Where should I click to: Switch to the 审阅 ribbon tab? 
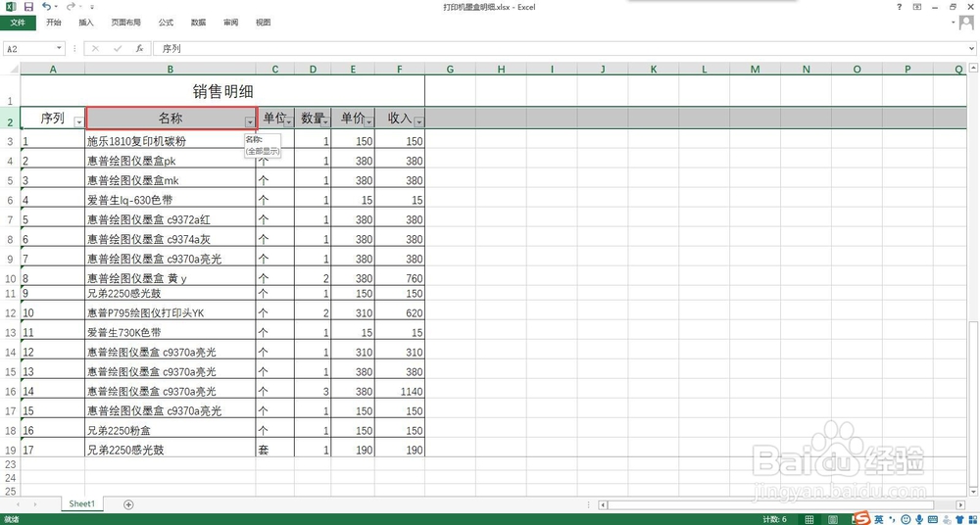[230, 23]
